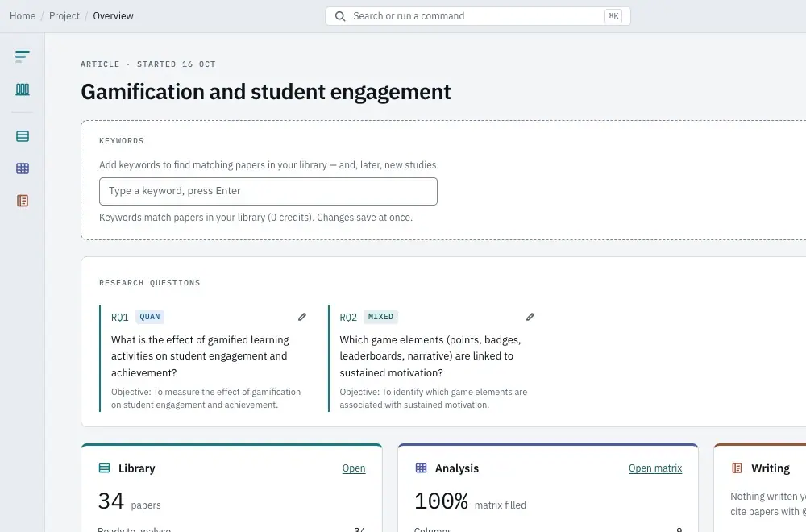
Task: Focus the keyword entry field
Action: coord(268,191)
